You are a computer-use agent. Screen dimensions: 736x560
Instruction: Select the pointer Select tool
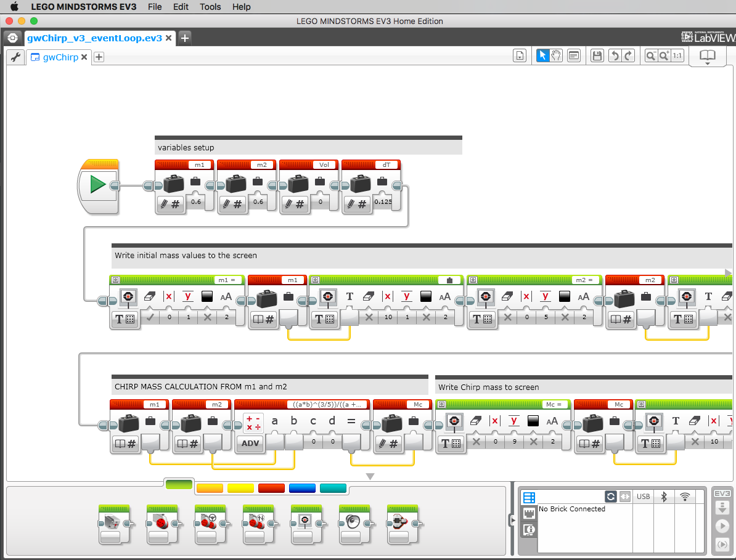(x=542, y=56)
